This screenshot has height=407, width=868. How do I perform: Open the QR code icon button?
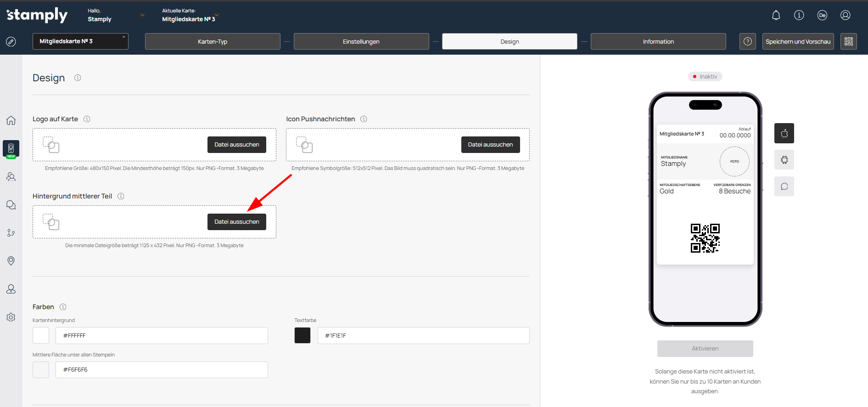(x=848, y=41)
